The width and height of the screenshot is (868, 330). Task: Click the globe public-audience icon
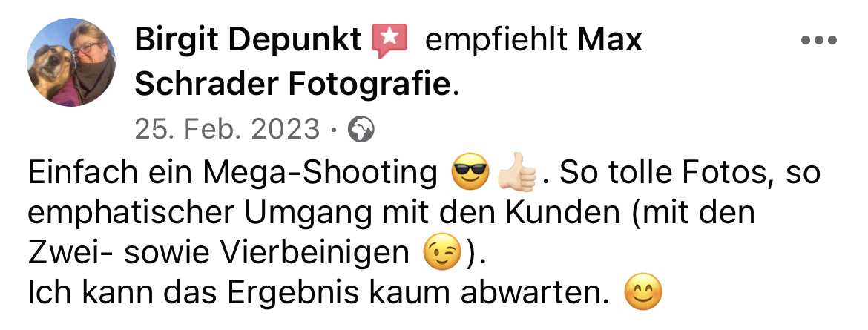point(361,130)
